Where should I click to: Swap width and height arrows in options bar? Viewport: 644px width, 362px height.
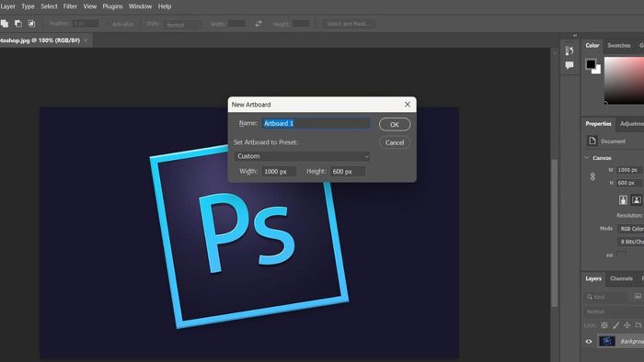click(x=259, y=24)
